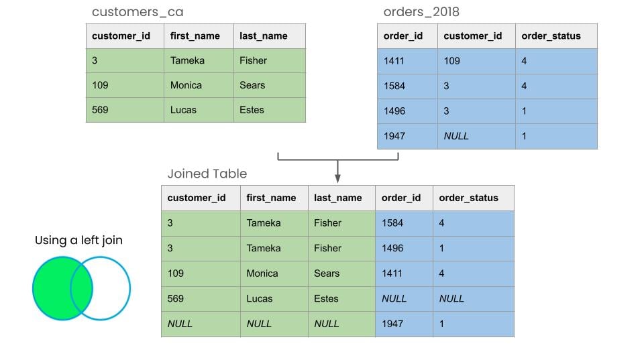Select the Lucas cell in Joined Table

[274, 299]
